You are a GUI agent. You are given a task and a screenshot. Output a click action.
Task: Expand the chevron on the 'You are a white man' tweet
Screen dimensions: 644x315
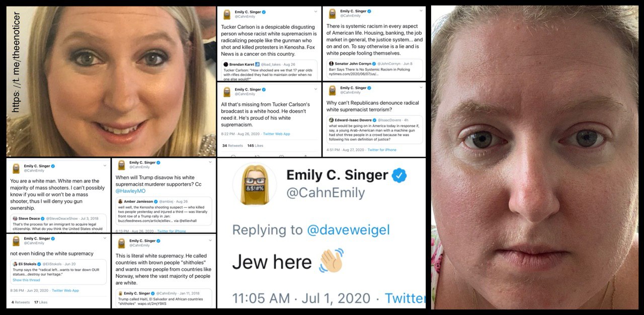click(105, 166)
